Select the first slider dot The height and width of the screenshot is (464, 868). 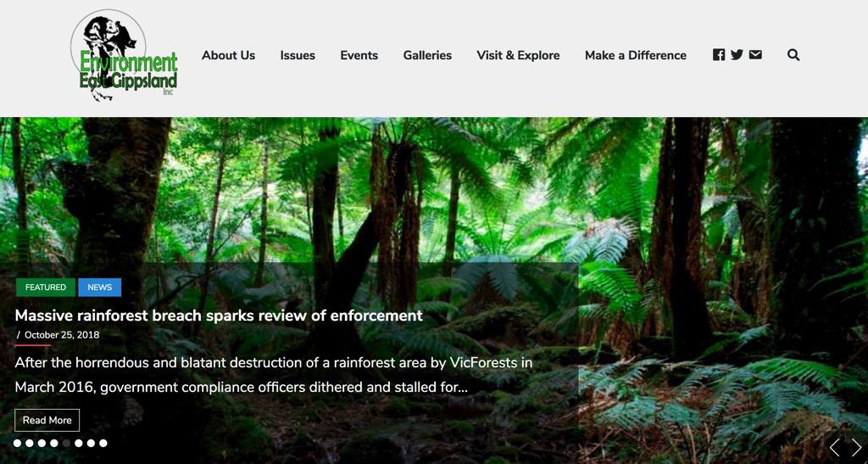click(x=18, y=443)
